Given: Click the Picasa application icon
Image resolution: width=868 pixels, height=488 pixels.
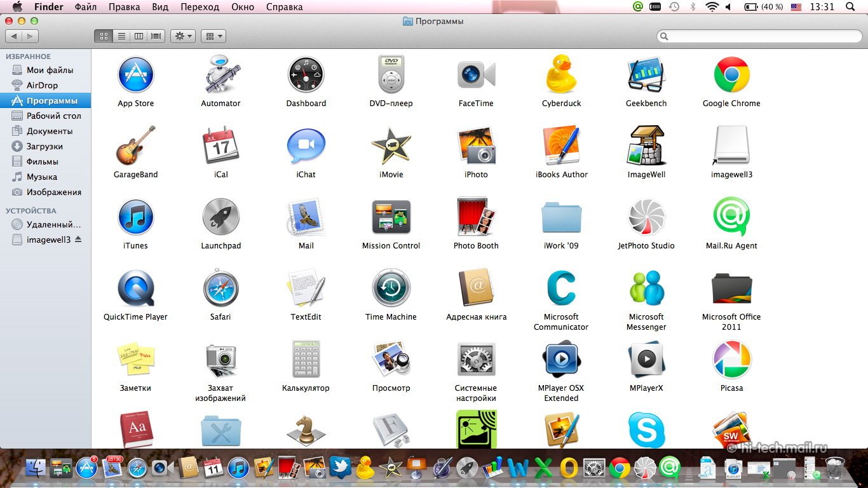Looking at the screenshot, I should pos(731,360).
